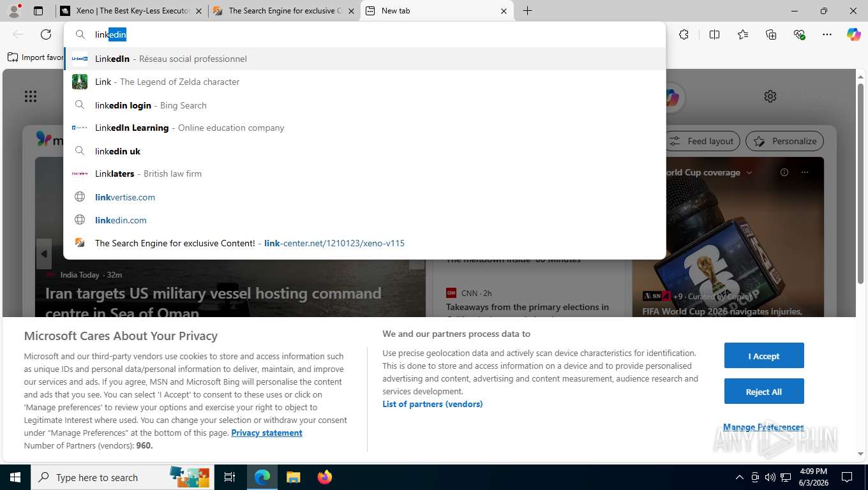
Task: Open Microsoft Edge on taskbar
Action: tap(262, 477)
